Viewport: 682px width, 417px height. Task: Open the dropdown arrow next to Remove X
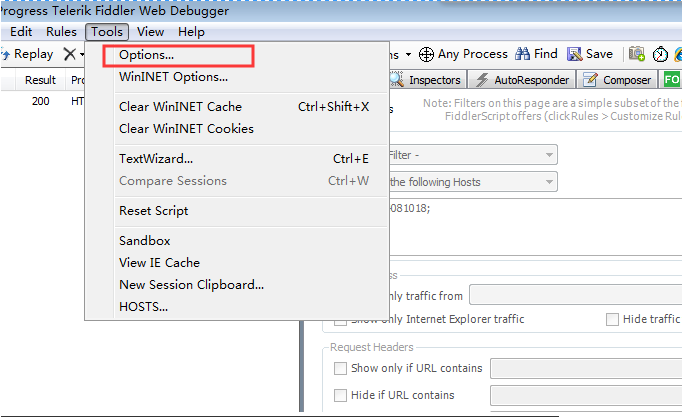pos(82,55)
